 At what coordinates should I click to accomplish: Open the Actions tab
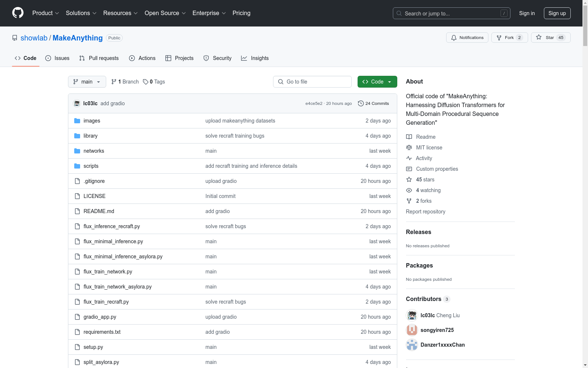coord(142,58)
